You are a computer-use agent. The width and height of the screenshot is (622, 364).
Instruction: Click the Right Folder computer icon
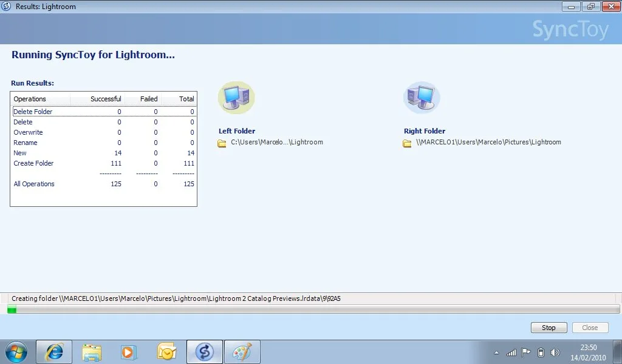click(x=422, y=98)
